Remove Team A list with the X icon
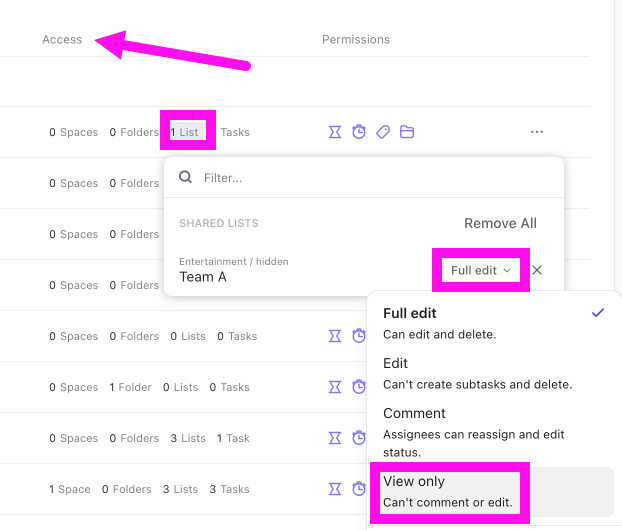 [x=537, y=270]
